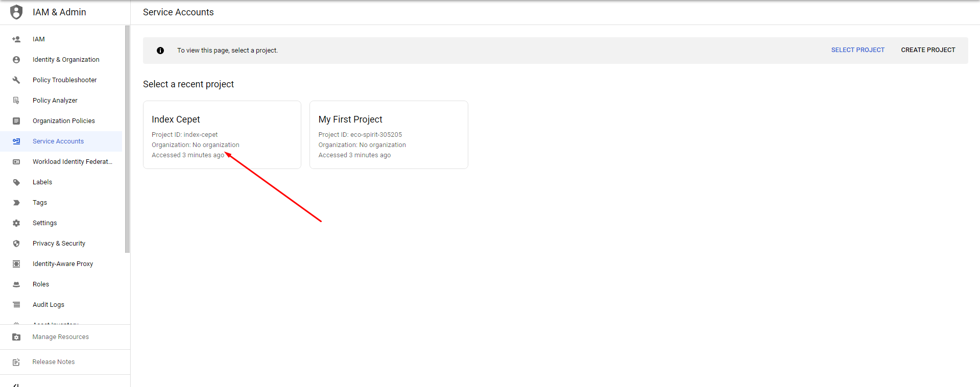980x387 pixels.
Task: Open the Roles page
Action: 61,284
